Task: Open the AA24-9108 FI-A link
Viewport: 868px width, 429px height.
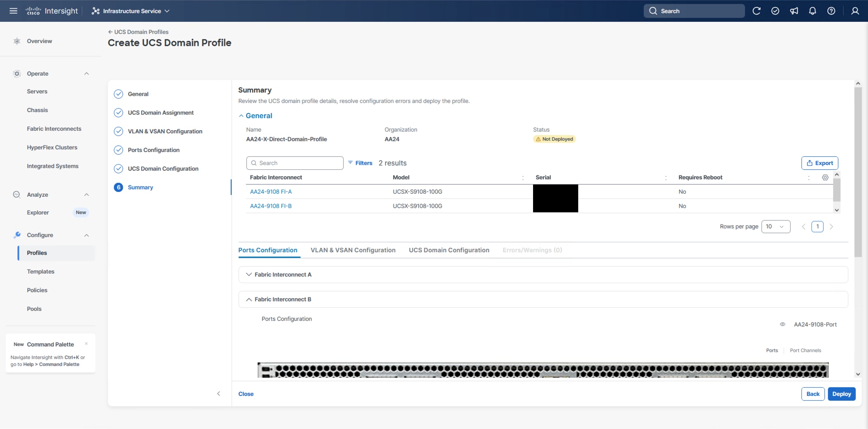Action: [271, 191]
